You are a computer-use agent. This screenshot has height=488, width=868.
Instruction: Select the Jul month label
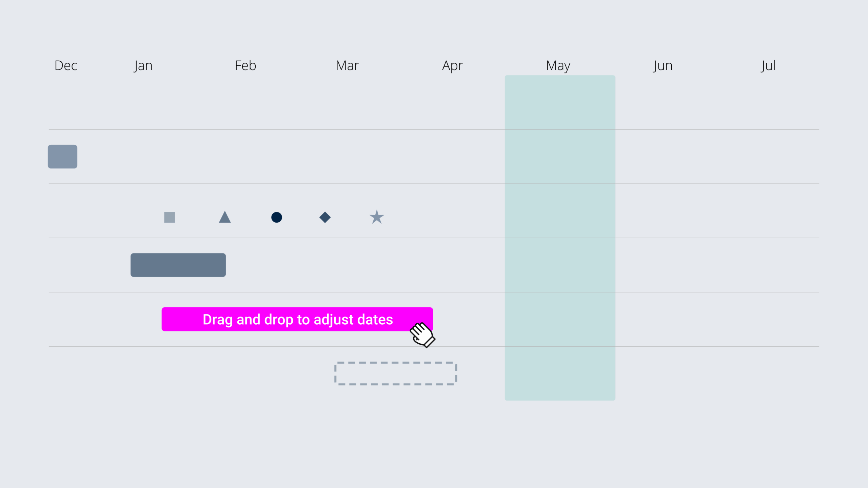[768, 65]
